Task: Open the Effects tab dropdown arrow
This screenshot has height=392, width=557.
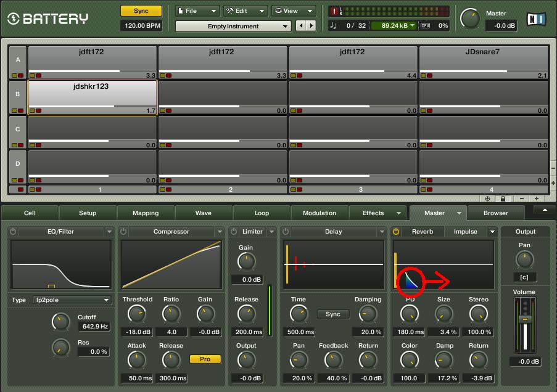Action: 398,213
